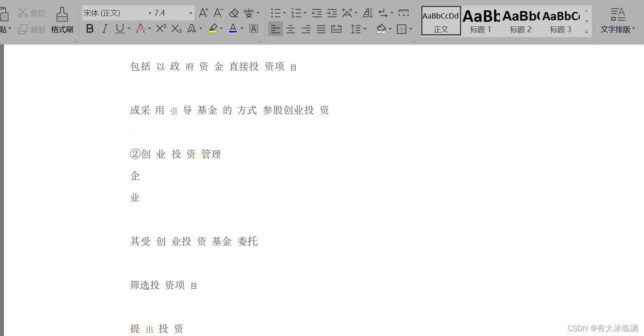This screenshot has width=644, height=336.
Task: Click the Justify alignment icon
Action: [x=321, y=29]
